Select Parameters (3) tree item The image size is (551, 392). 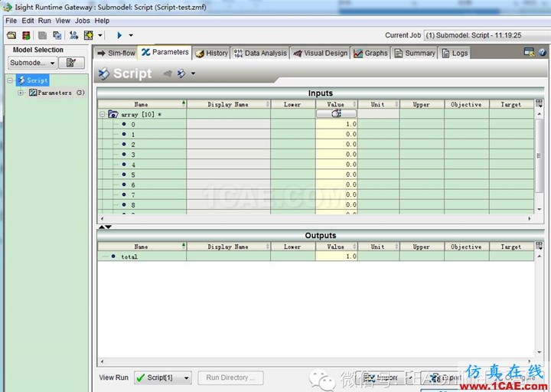point(57,93)
